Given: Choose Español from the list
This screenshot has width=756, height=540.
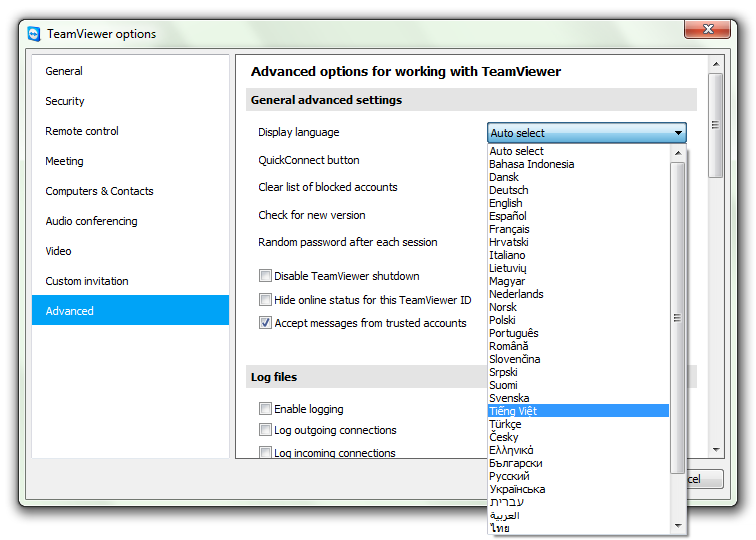Looking at the screenshot, I should pos(579,216).
